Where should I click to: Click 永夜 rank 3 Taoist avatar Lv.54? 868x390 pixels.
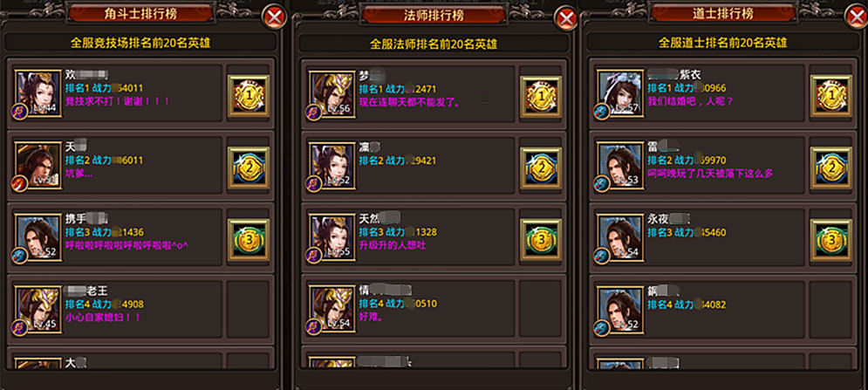(621, 237)
